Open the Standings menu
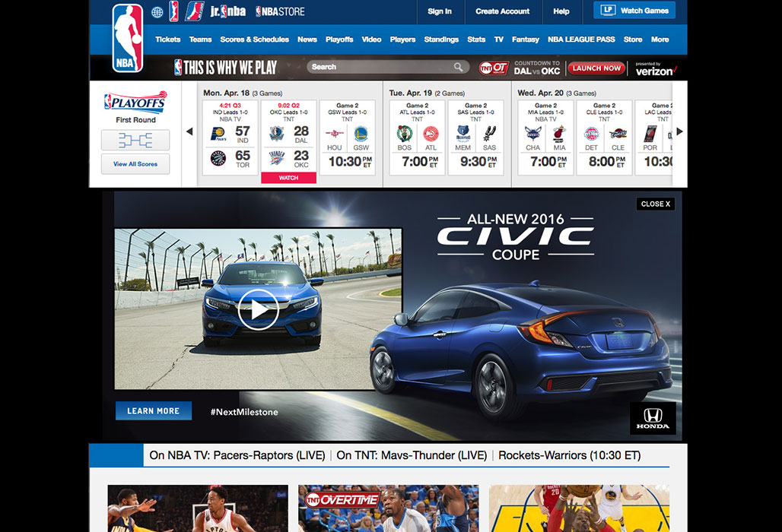782x532 pixels. coord(441,40)
